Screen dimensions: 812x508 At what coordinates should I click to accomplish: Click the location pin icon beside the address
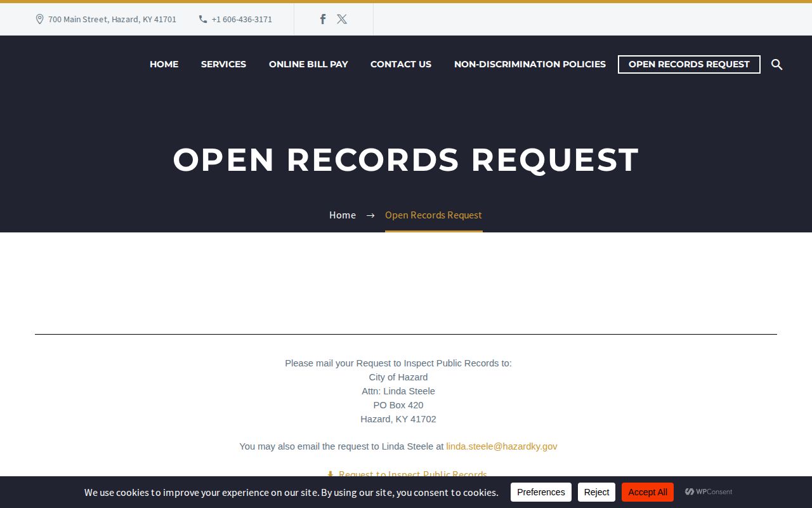coord(39,19)
